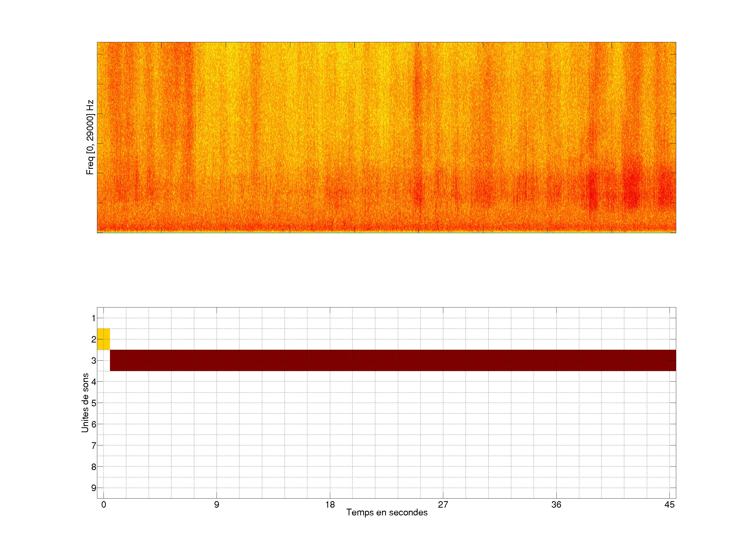The image size is (747, 560).
Task: Click the y-axis tick label 8
Action: coord(94,467)
